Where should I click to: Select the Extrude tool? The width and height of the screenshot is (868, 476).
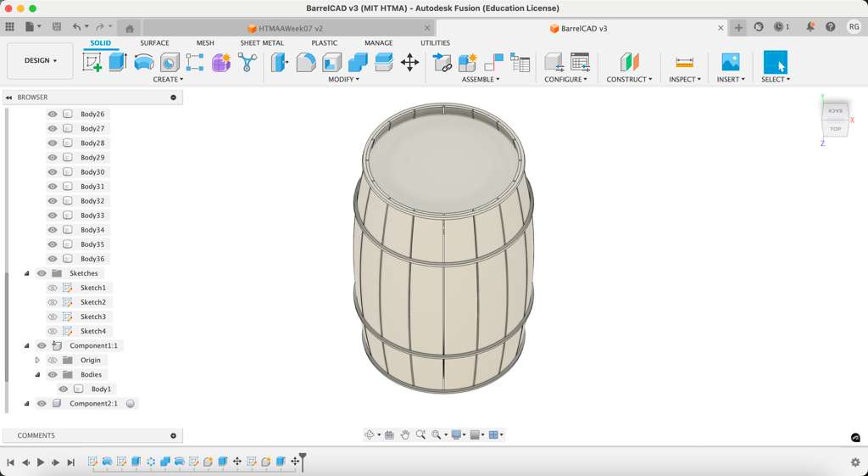117,62
